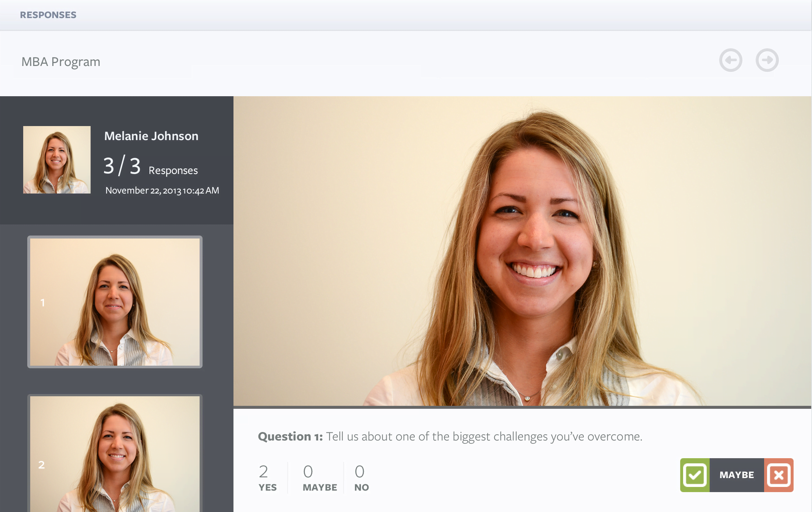812x512 pixels.
Task: Open the RESPONSES header tab
Action: [48, 15]
